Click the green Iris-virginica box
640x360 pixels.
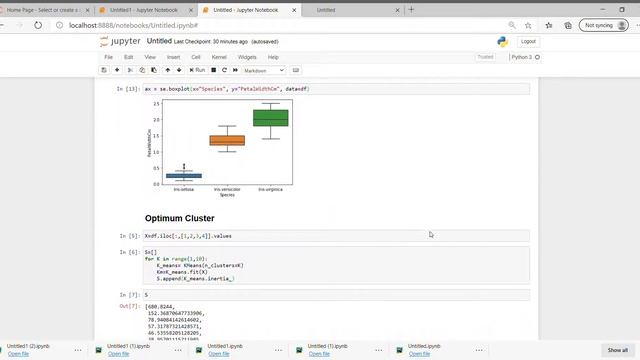point(271,118)
